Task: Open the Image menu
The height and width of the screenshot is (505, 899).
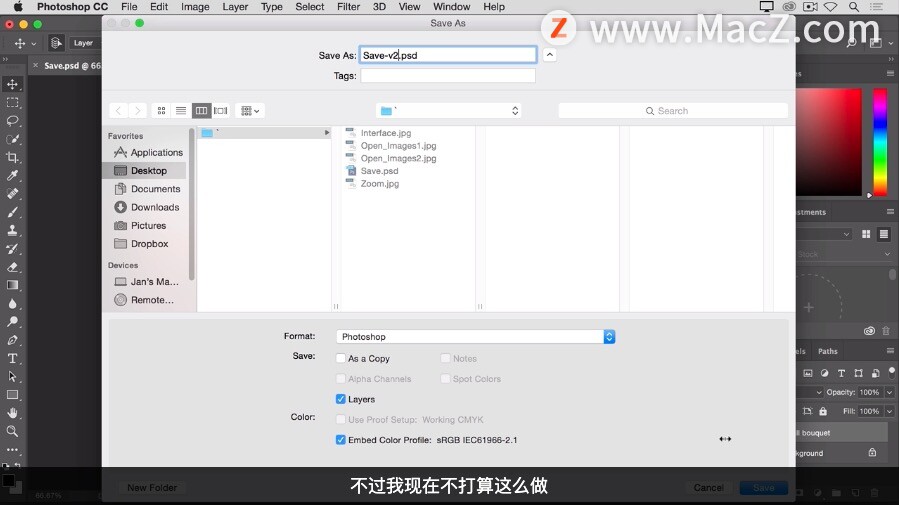Action: pyautogui.click(x=195, y=7)
